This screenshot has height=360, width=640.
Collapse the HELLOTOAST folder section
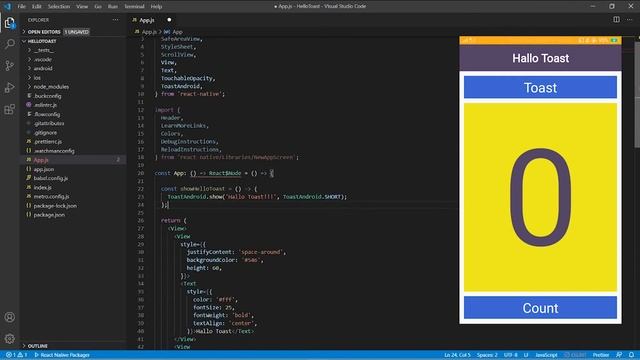pos(42,41)
